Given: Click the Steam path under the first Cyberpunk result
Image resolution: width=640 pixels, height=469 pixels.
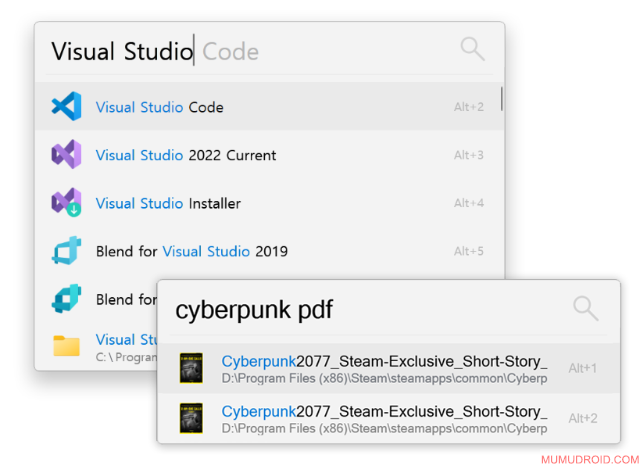Looking at the screenshot, I should (x=384, y=378).
